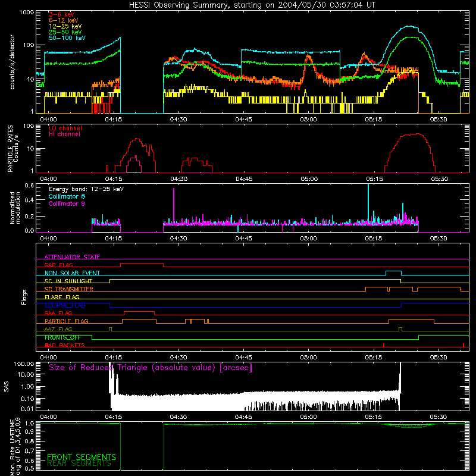The width and height of the screenshot is (476, 476).
Task: Click the PARTICLE_FLAG label
Action: point(67,321)
